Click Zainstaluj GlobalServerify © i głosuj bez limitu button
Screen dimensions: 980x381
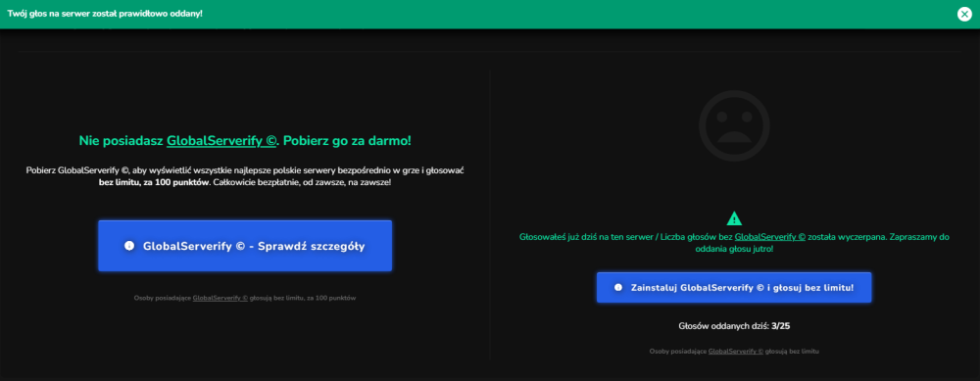point(734,287)
